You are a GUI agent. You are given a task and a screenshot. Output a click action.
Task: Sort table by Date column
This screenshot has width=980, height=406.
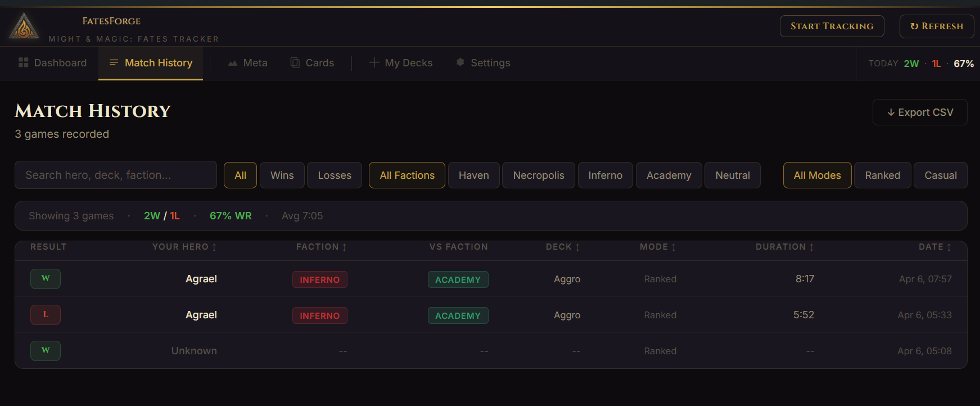pyautogui.click(x=935, y=247)
